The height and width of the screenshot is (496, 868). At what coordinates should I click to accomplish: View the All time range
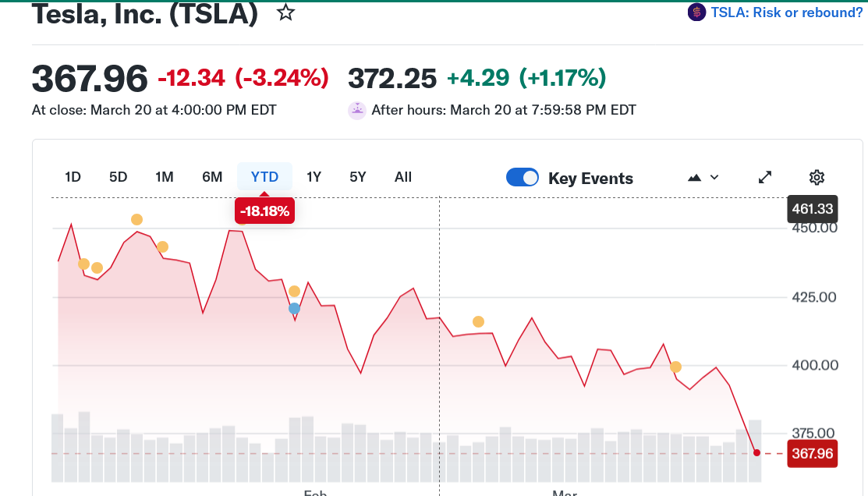click(403, 177)
